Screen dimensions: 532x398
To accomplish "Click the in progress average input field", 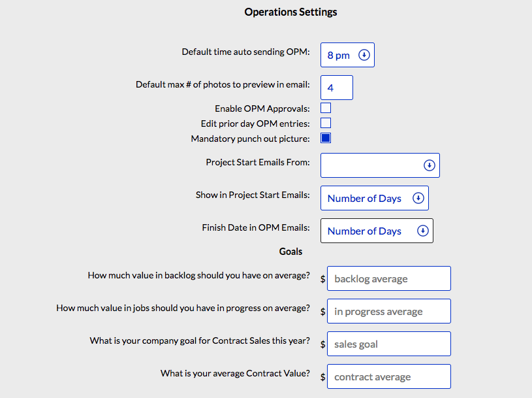I will (x=389, y=311).
